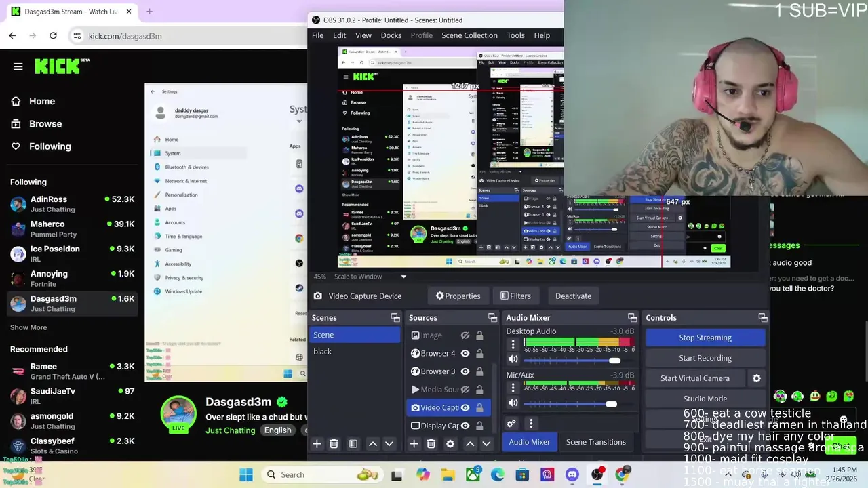Move the selected source up

pos(469,444)
